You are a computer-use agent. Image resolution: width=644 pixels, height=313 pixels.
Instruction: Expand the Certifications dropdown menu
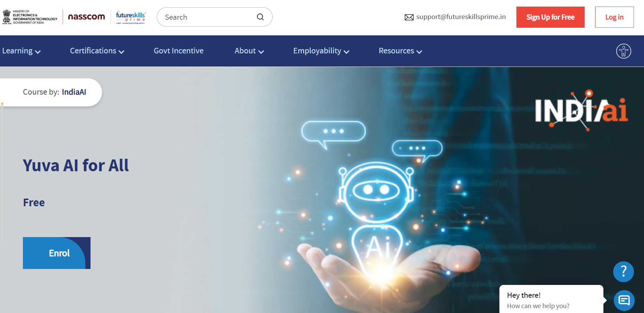(x=97, y=51)
